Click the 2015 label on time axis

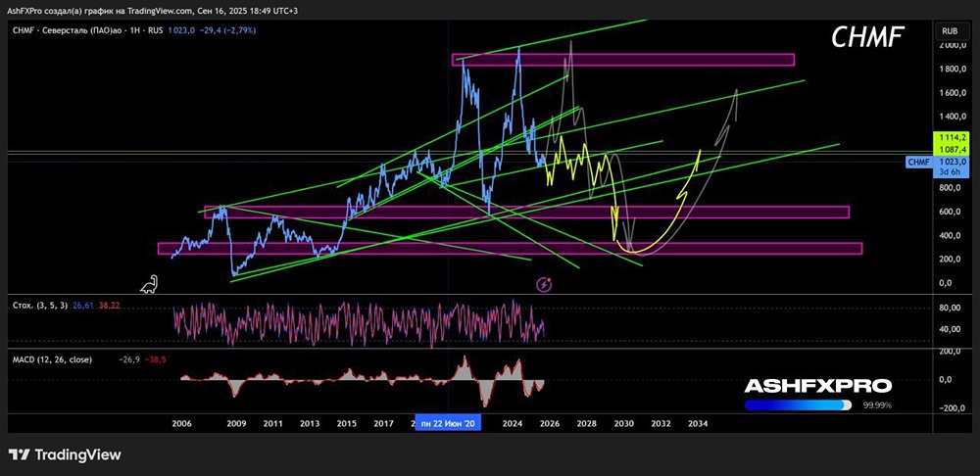pos(346,423)
